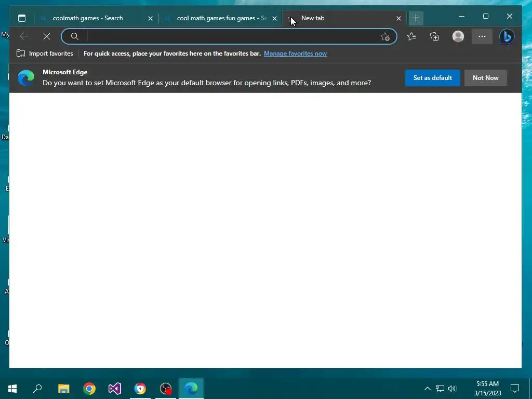Switch to cool math games fun games tab
This screenshot has width=532, height=399.
click(x=218, y=18)
